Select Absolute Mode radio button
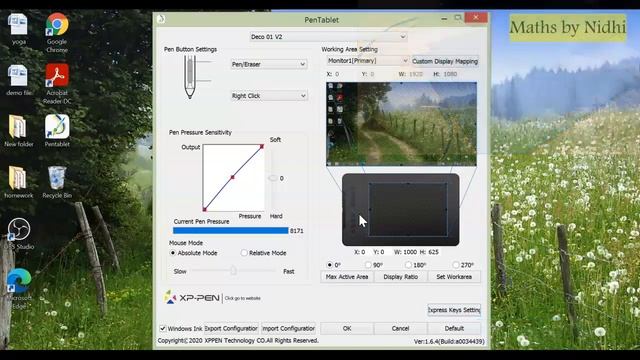Screen dimensions: 640x360 [x=173, y=253]
